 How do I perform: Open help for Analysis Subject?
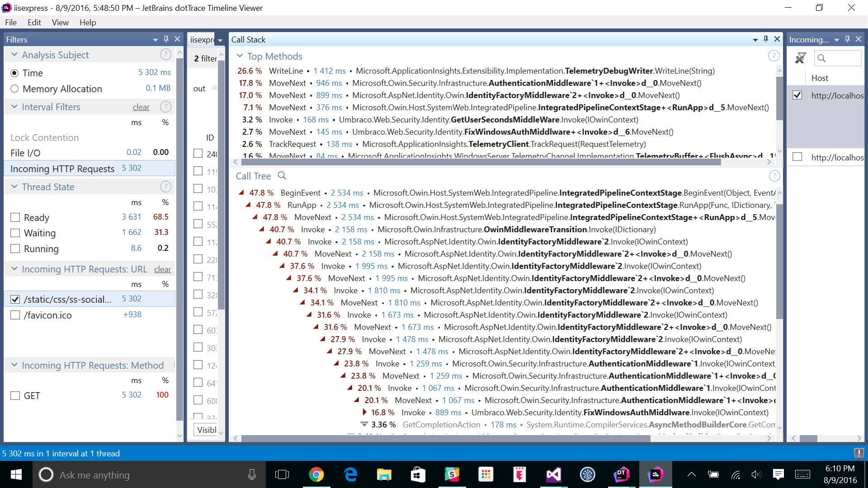point(165,55)
